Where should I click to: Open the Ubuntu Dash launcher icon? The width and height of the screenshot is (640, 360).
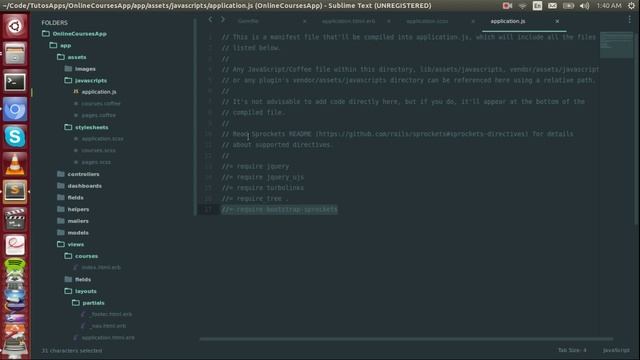[x=15, y=27]
